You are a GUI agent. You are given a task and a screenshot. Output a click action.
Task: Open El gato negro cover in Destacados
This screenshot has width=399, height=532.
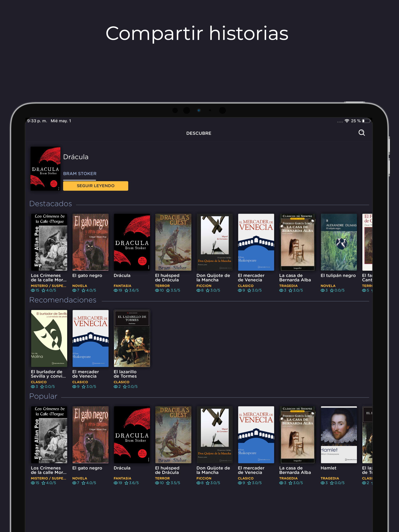90,242
